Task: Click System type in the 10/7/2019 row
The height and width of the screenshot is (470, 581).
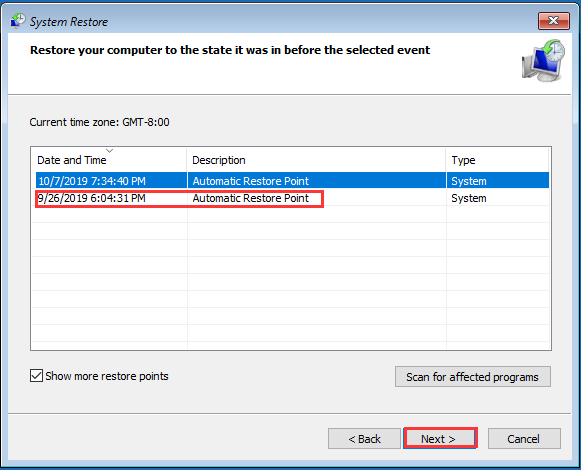Action: click(x=469, y=181)
